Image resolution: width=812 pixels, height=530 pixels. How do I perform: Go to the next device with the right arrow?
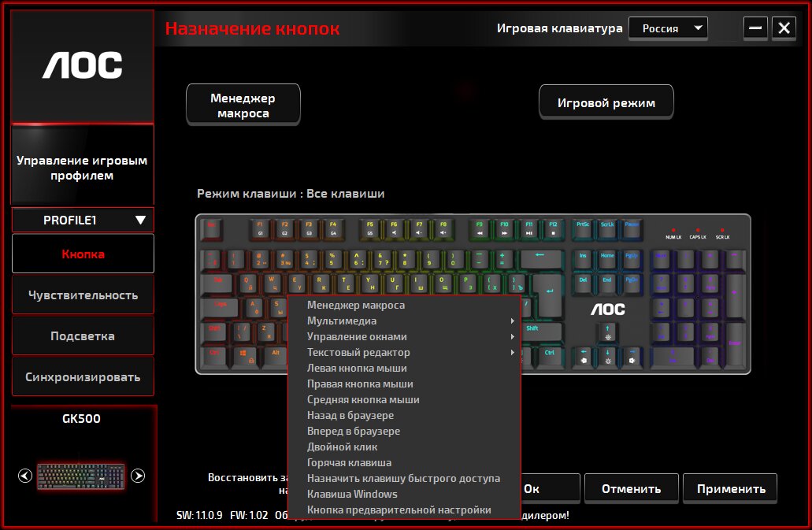[x=138, y=476]
